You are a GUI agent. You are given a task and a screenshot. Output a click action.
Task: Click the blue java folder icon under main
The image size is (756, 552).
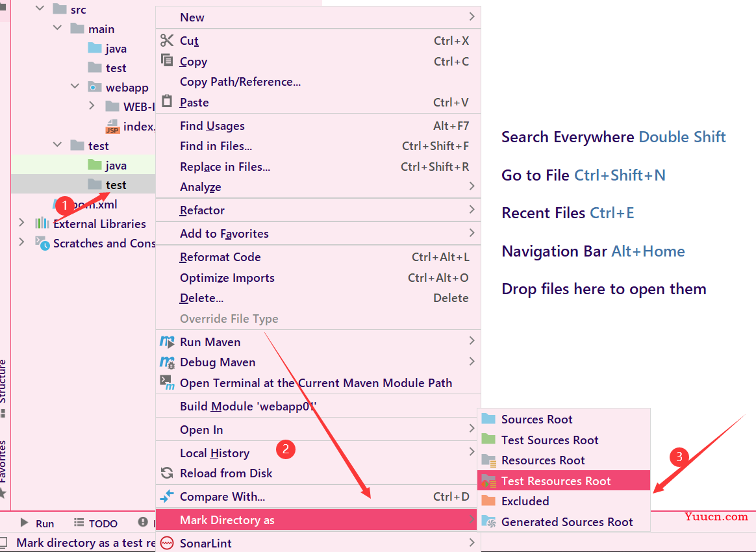[95, 47]
